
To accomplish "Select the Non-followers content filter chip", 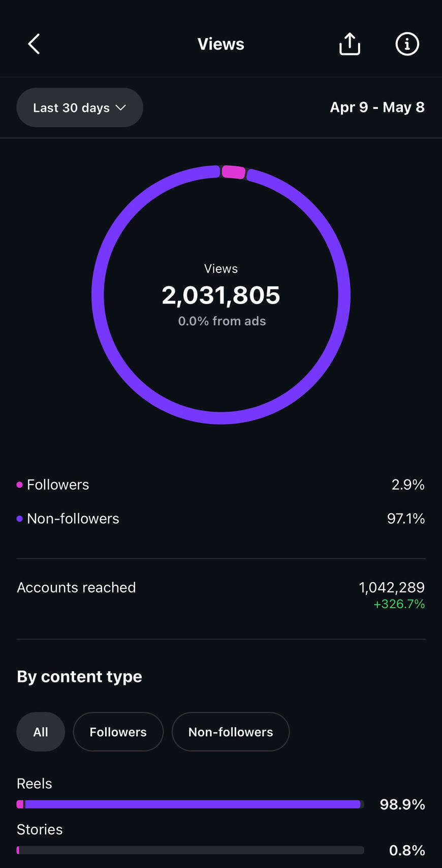I will pos(231,732).
